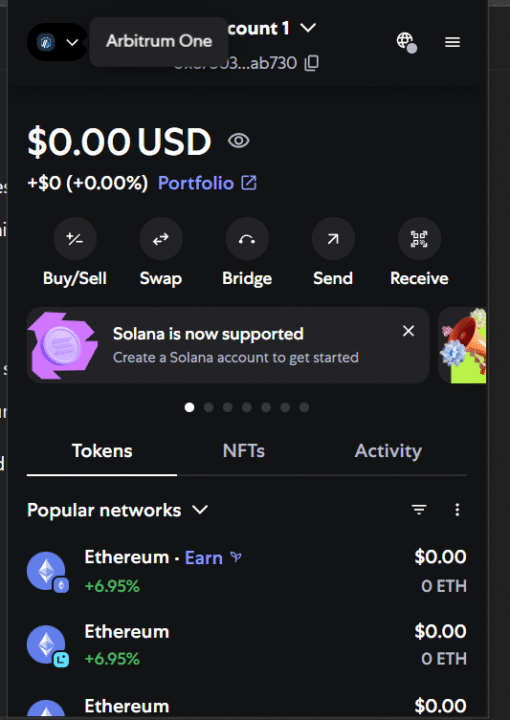Image resolution: width=510 pixels, height=720 pixels.
Task: Open the Buy/Sell action icon
Action: (75, 239)
